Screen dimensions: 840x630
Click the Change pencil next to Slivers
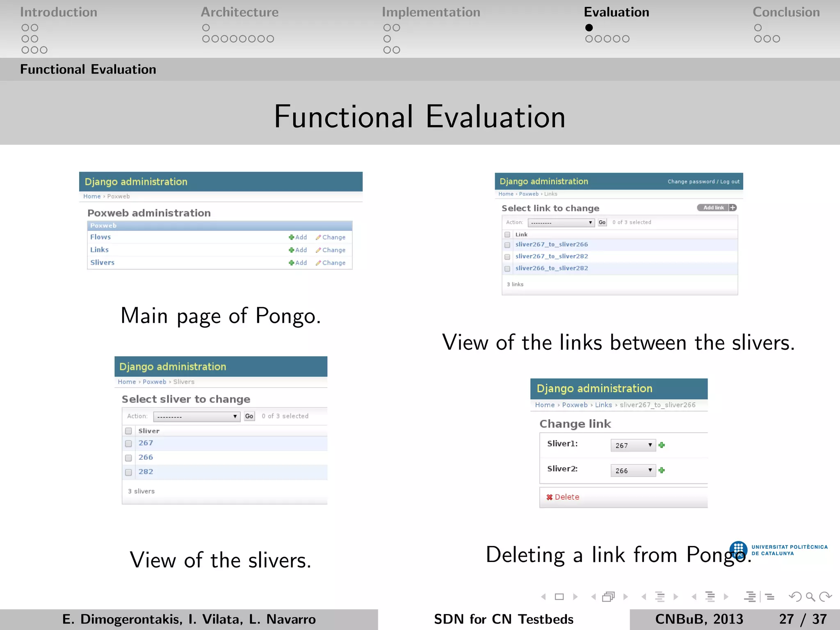pos(318,263)
